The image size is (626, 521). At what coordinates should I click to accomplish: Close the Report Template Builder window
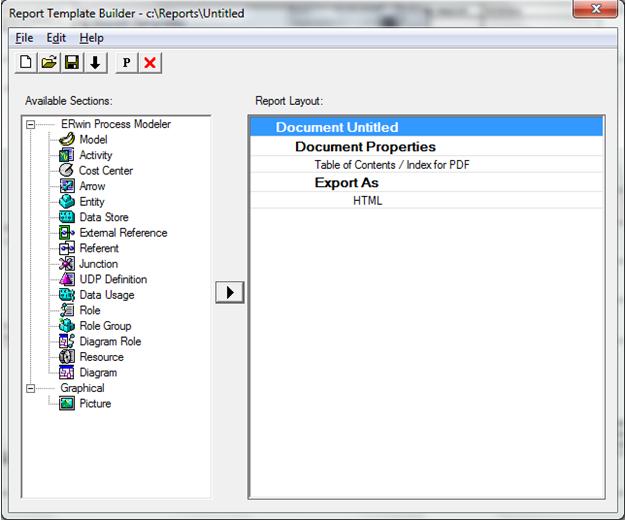pyautogui.click(x=595, y=9)
